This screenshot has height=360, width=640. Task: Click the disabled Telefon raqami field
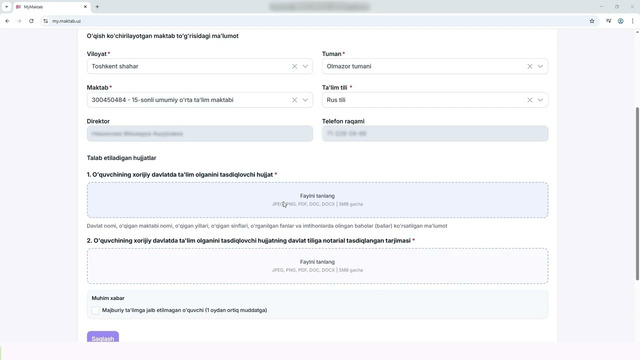click(435, 133)
